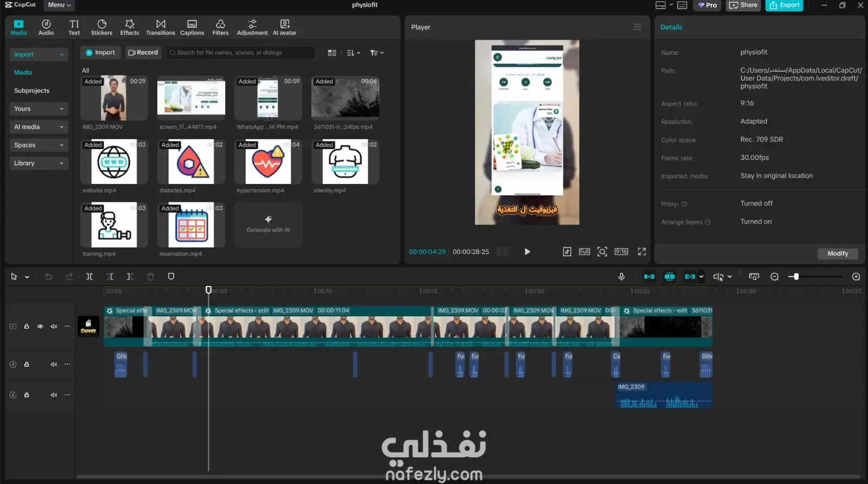Open the Filters panel
The width and height of the screenshot is (868, 484).
click(220, 28)
